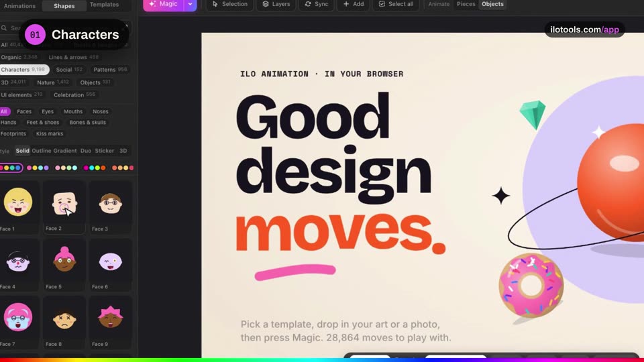The width and height of the screenshot is (644, 362).
Task: Click the Sync button
Action: click(x=316, y=4)
